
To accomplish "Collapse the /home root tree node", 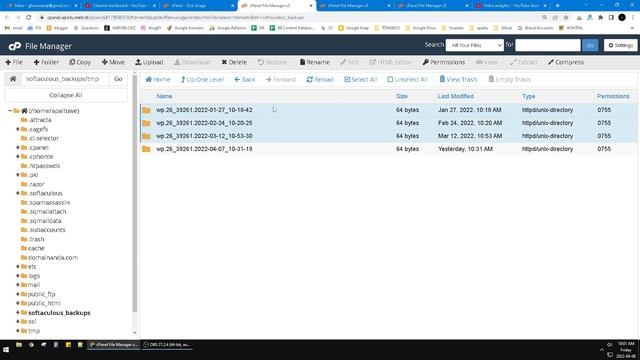I will (x=10, y=111).
